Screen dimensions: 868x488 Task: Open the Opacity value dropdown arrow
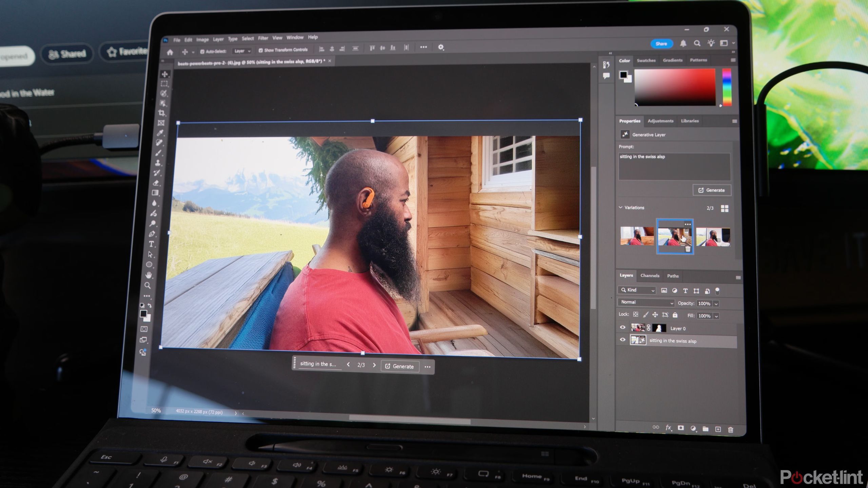716,304
